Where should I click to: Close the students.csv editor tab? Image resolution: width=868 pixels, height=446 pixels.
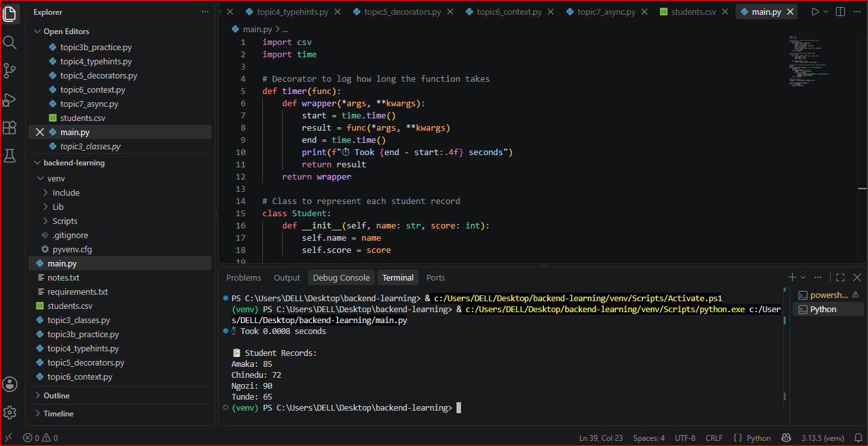click(726, 12)
